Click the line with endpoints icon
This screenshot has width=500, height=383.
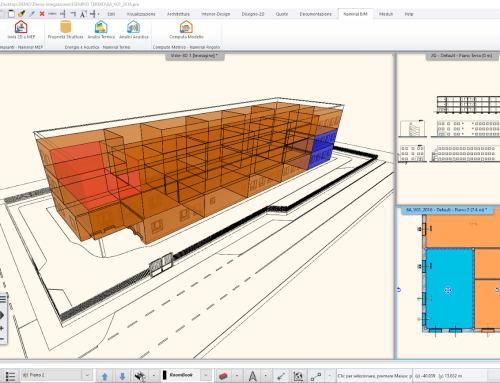[315, 376]
